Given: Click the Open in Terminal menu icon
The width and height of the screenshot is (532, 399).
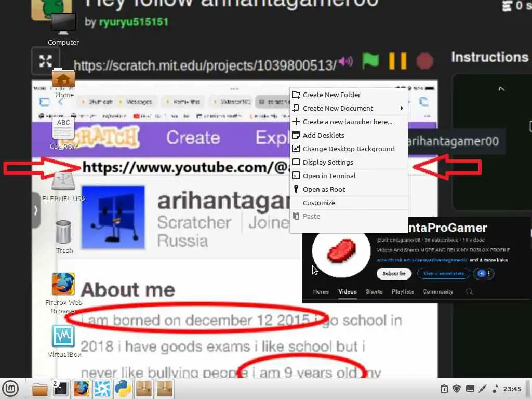Looking at the screenshot, I should click(296, 176).
